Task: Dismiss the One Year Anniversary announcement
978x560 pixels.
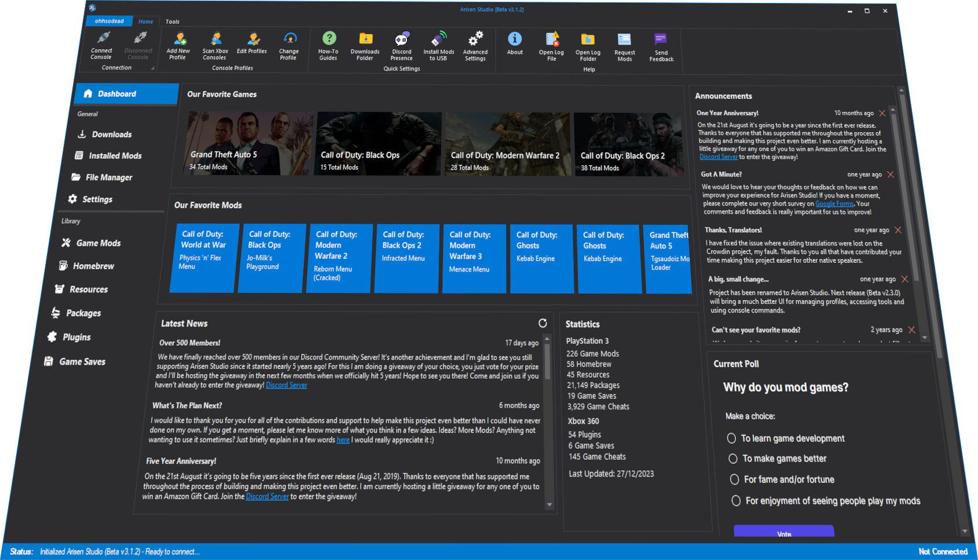Action: pyautogui.click(x=882, y=114)
